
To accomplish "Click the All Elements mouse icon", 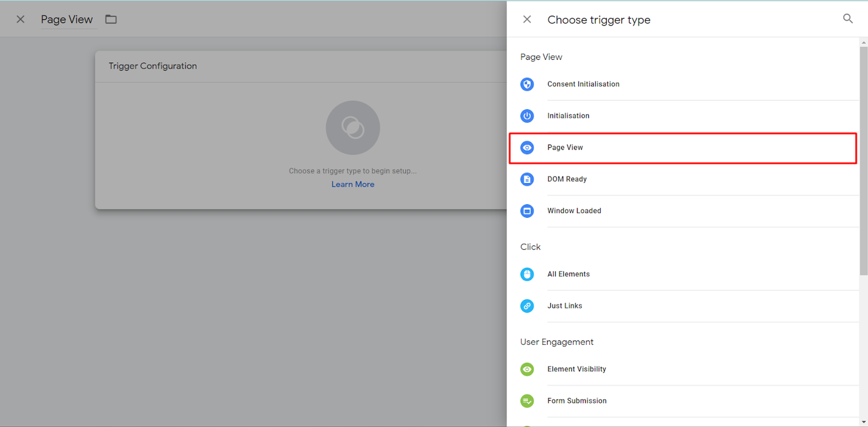I will click(x=527, y=274).
